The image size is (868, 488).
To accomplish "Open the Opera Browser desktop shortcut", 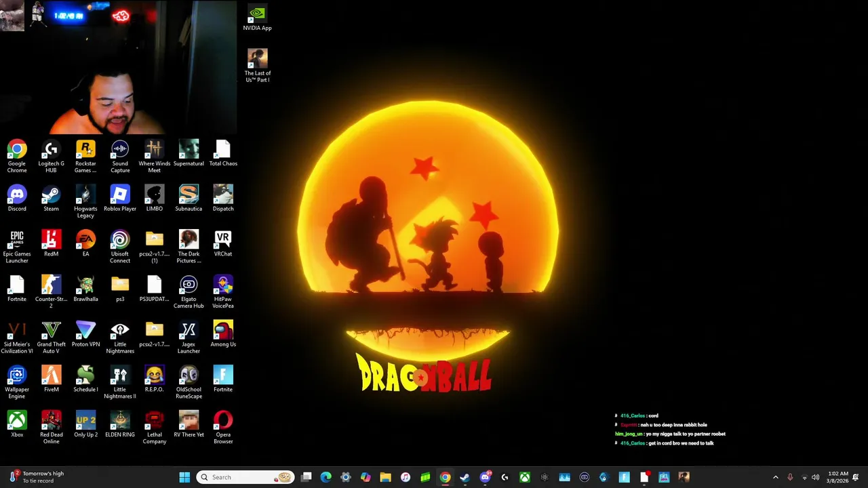I will [223, 428].
